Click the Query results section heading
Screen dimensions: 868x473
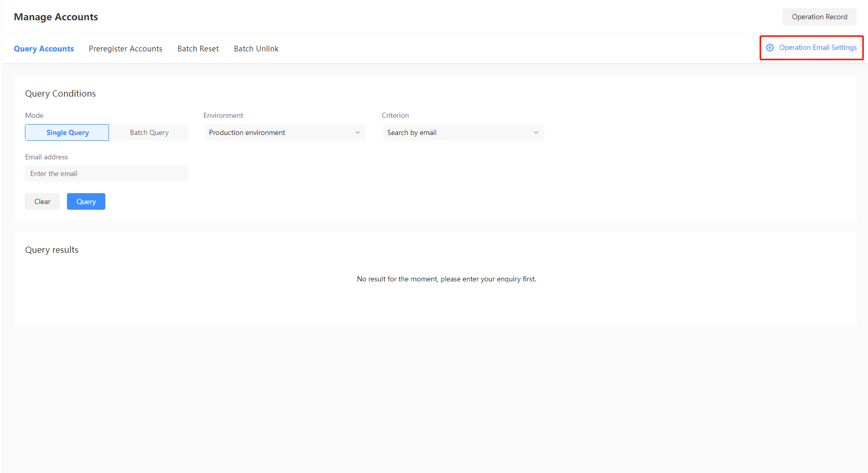(x=51, y=250)
